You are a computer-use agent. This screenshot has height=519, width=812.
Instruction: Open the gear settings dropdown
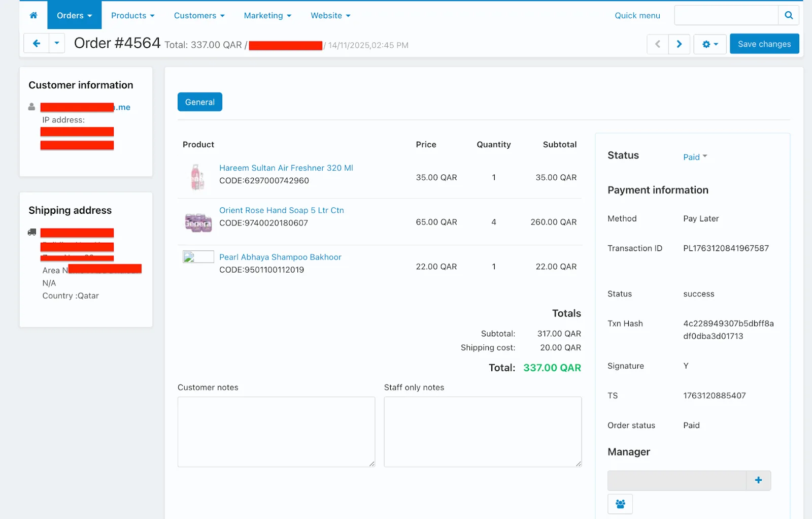point(710,44)
